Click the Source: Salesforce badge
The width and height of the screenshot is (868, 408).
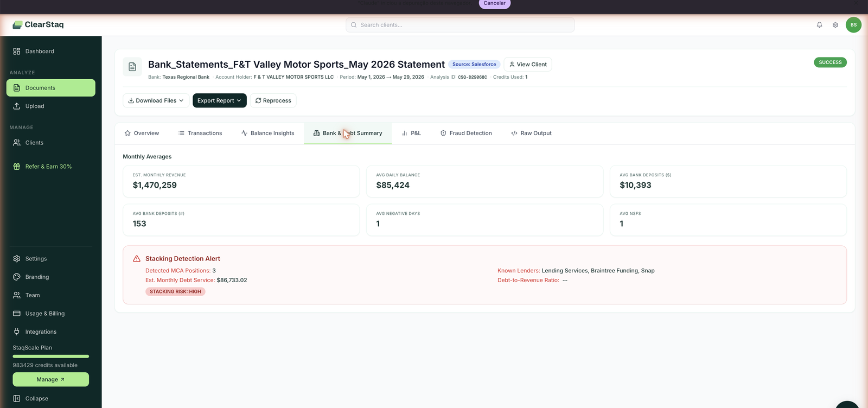tap(474, 64)
